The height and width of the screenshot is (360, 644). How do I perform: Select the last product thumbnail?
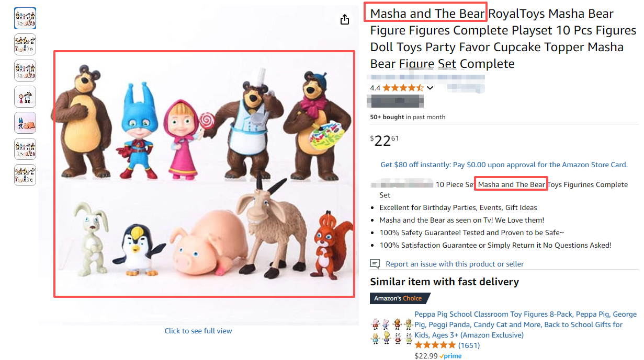25,175
